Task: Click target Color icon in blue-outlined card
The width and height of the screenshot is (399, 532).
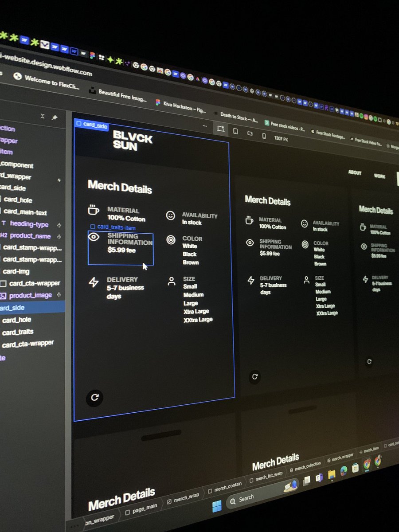Action: pyautogui.click(x=171, y=240)
